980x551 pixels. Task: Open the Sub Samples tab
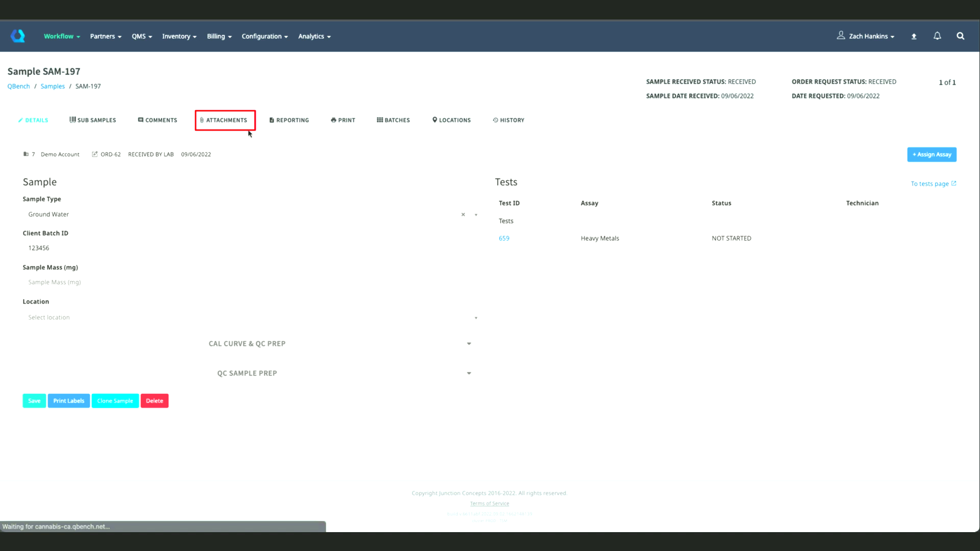tap(92, 120)
